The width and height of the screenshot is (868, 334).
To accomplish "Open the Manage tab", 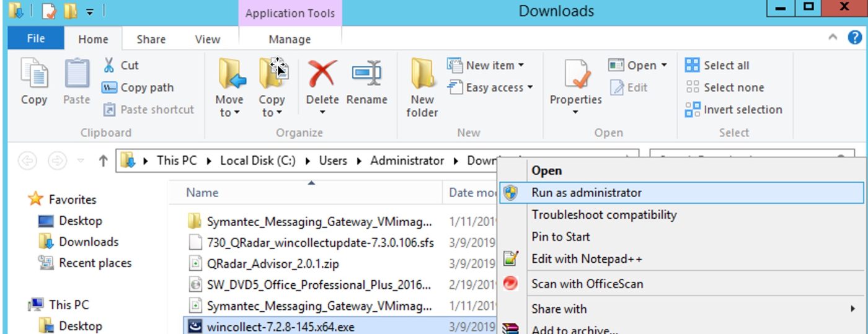I will [x=290, y=39].
